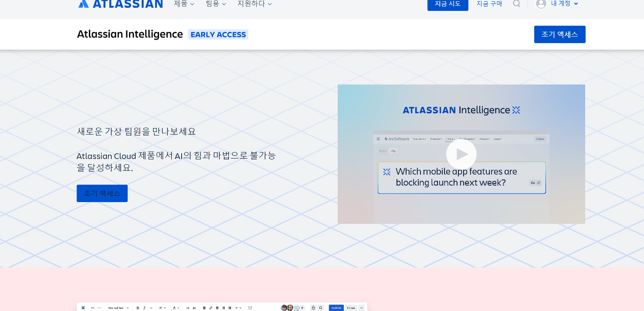Expand the 지원하다 menu
Viewport: 644px width, 311px height.
click(254, 3)
